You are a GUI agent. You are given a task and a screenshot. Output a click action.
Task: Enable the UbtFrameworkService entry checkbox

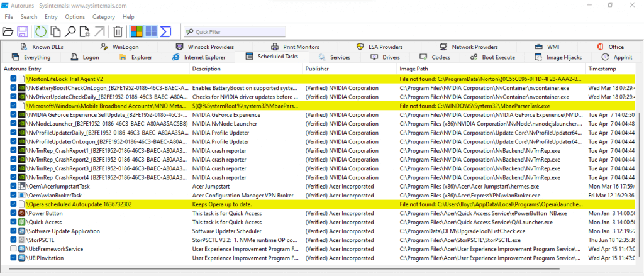(14, 249)
